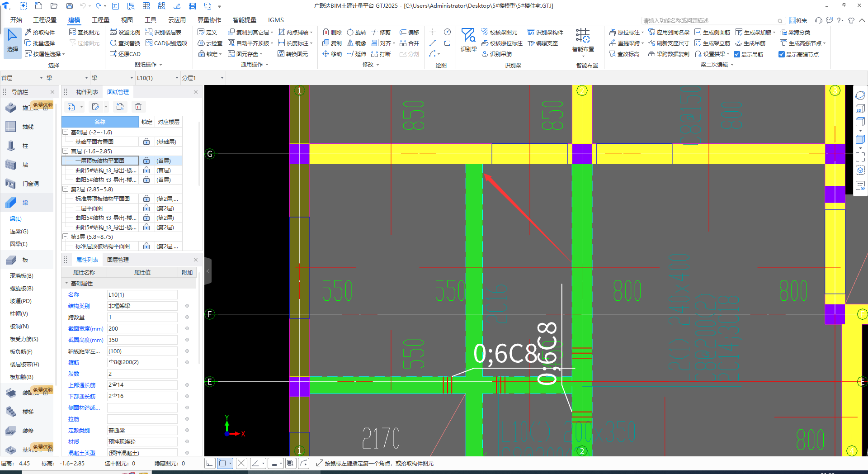
Task: Click the function search box
Action: [x=712, y=20]
